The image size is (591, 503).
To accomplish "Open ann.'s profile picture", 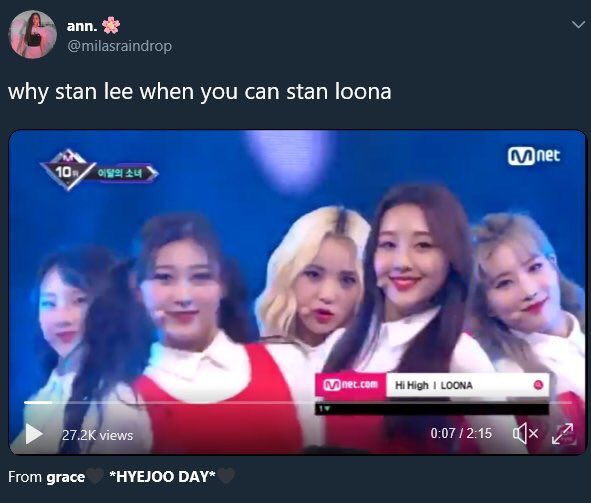I will pos(33,35).
